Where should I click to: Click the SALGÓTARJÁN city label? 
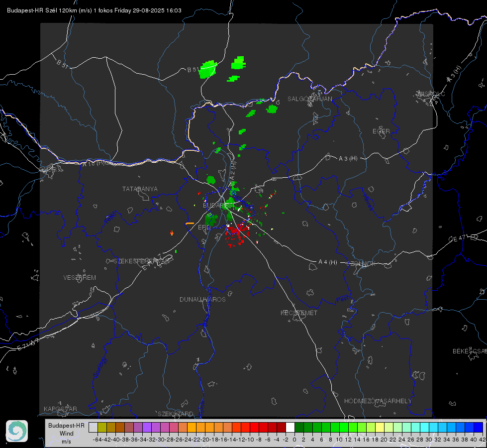[309, 99]
